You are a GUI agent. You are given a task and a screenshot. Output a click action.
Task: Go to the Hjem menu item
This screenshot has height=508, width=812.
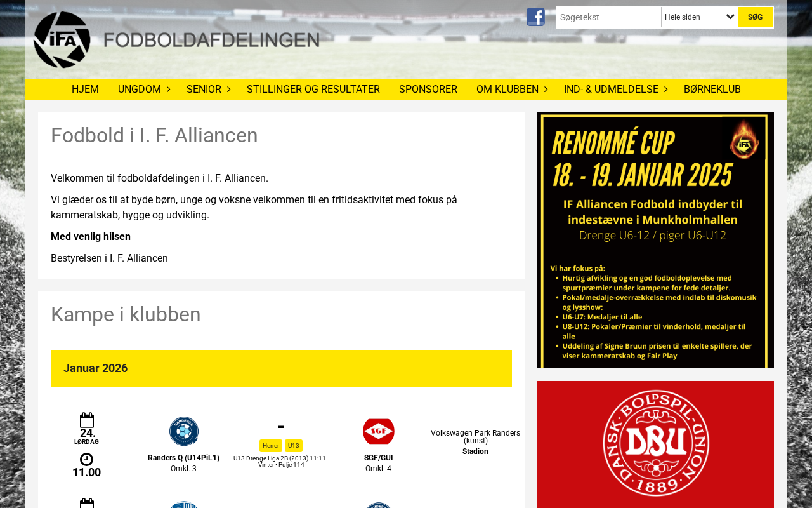(x=85, y=90)
